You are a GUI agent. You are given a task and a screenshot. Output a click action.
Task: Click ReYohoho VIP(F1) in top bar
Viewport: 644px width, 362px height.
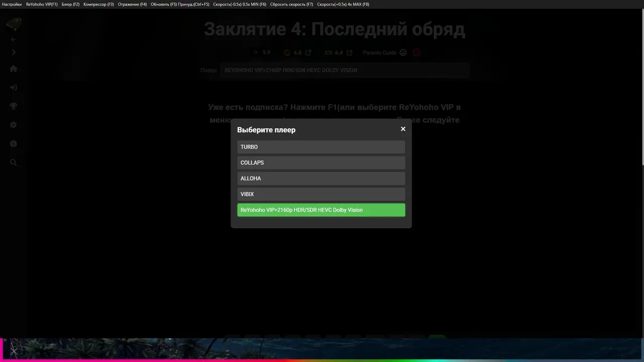coord(42,4)
